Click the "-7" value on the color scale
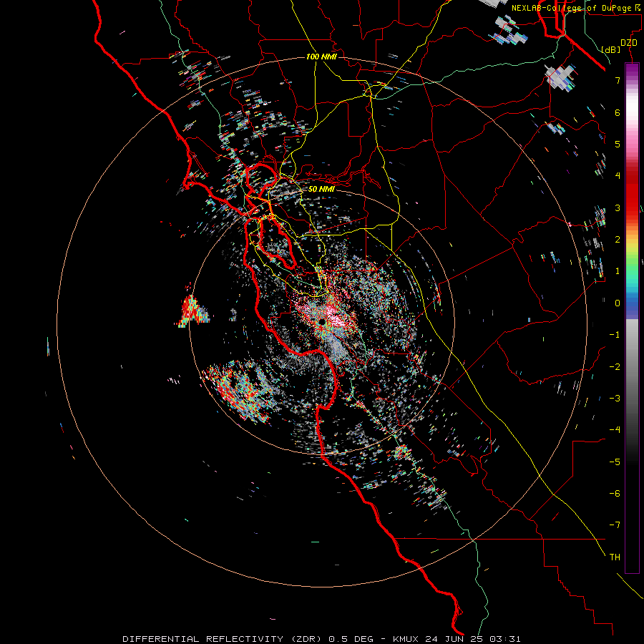644x644 pixels. pos(615,525)
